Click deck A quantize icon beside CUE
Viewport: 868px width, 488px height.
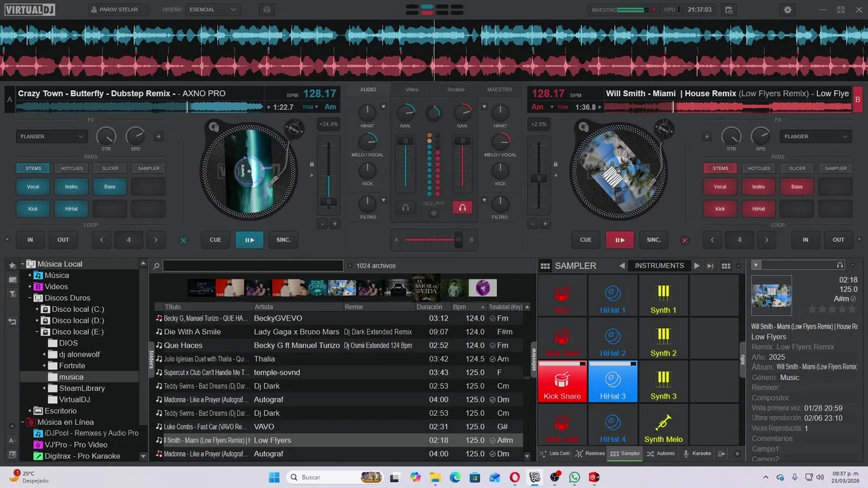tap(183, 240)
